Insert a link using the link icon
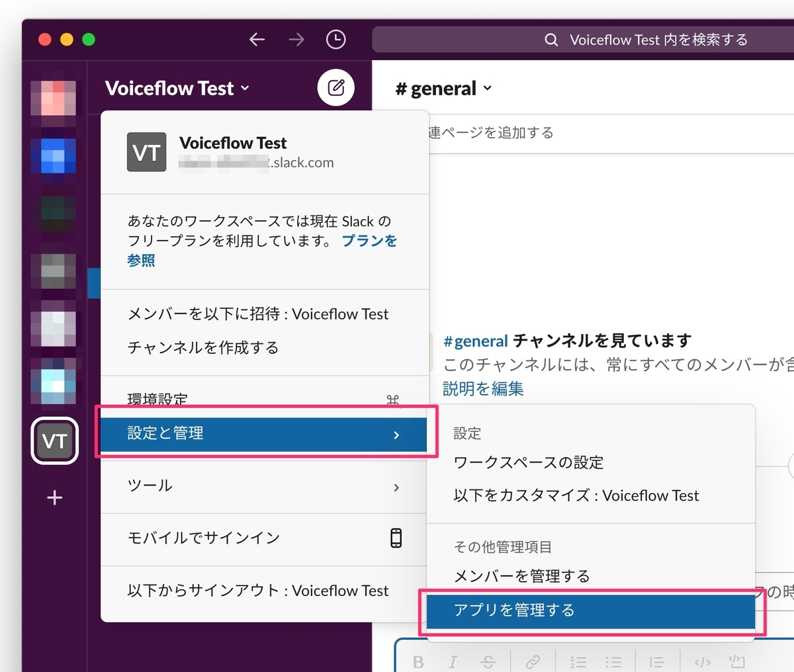This screenshot has height=672, width=794. click(533, 661)
